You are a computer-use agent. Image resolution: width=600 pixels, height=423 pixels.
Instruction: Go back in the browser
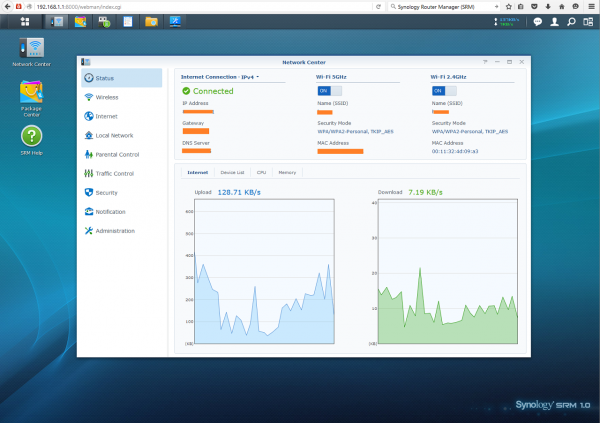pos(7,7)
